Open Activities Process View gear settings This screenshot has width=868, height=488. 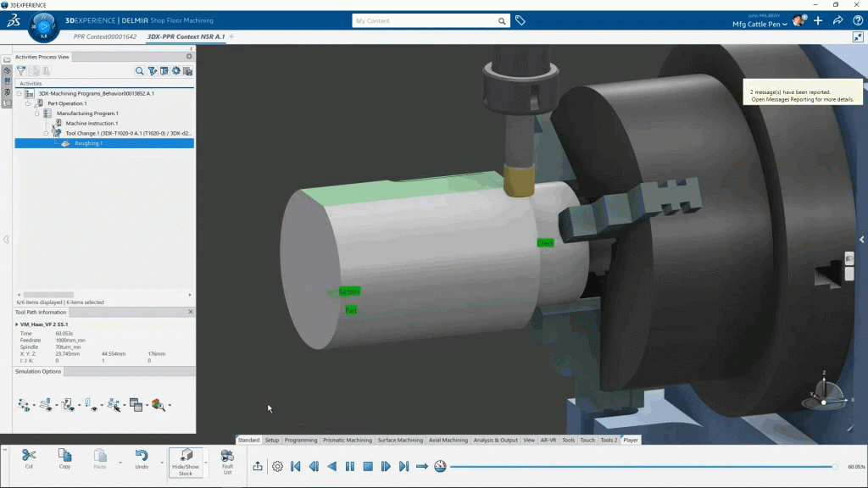(x=176, y=71)
